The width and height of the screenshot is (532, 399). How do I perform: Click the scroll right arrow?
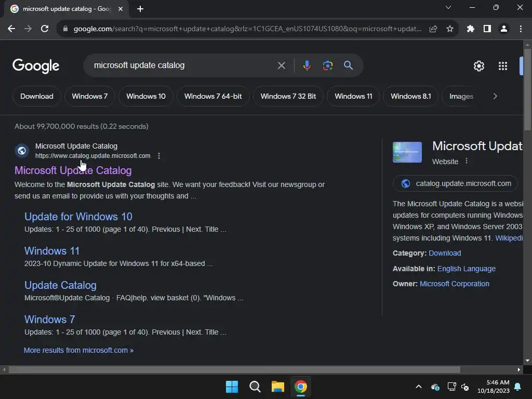point(519,369)
